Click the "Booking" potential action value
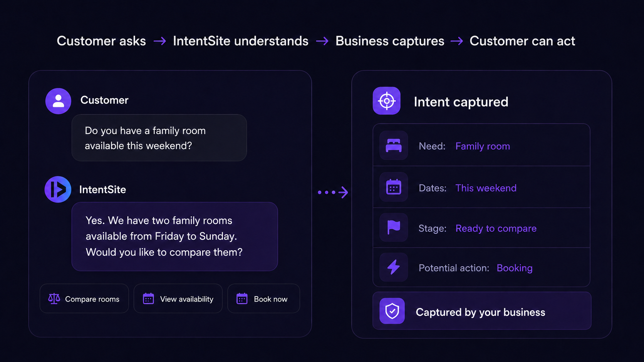The height and width of the screenshot is (362, 644). pos(515,268)
